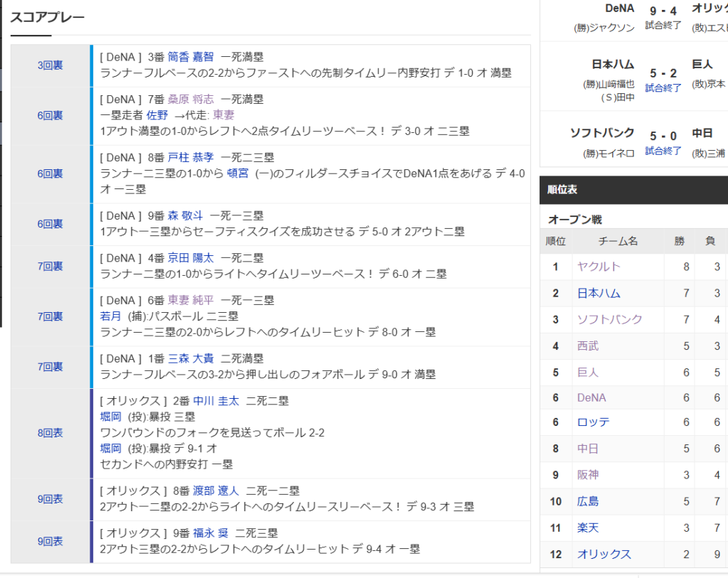Click 9回表 link in 渡部 遼人 row
The image size is (728, 578).
click(50, 498)
